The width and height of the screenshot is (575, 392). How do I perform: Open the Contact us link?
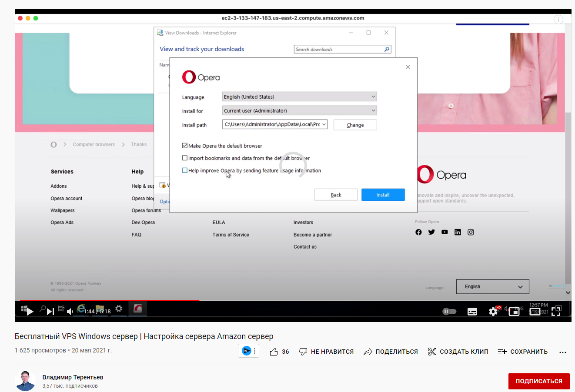click(305, 247)
